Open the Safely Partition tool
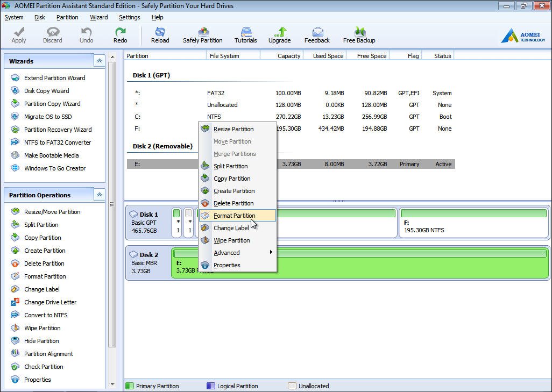Image resolution: width=552 pixels, height=392 pixels. (202, 35)
